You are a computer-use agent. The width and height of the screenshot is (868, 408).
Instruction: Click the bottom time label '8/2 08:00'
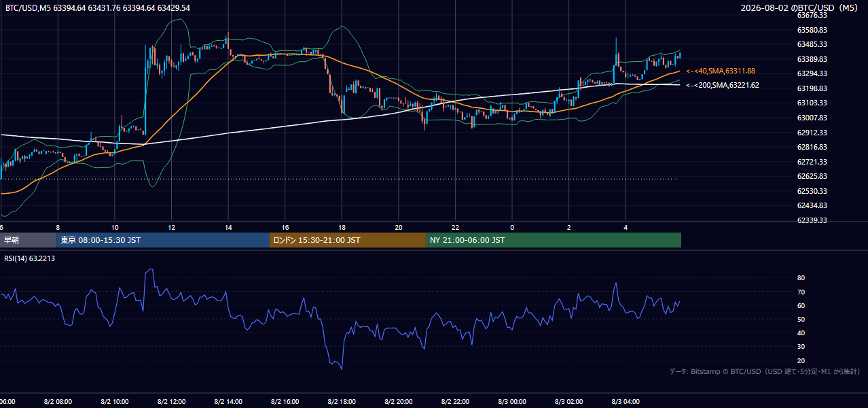pyautogui.click(x=58, y=402)
